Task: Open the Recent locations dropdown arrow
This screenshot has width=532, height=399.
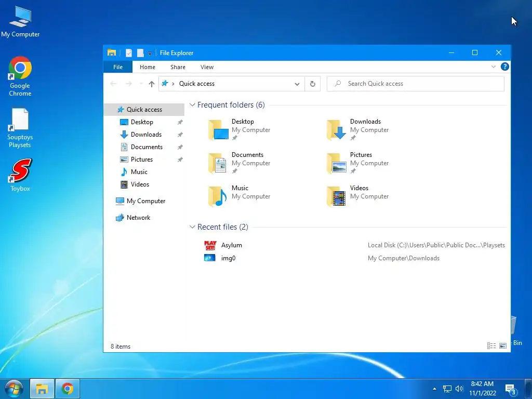Action: click(141, 84)
